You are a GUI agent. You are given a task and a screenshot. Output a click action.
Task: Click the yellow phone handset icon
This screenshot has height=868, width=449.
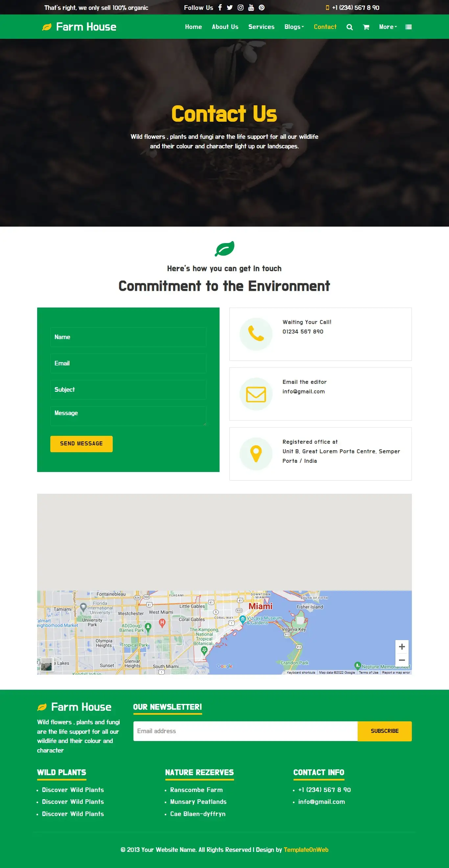(x=256, y=334)
